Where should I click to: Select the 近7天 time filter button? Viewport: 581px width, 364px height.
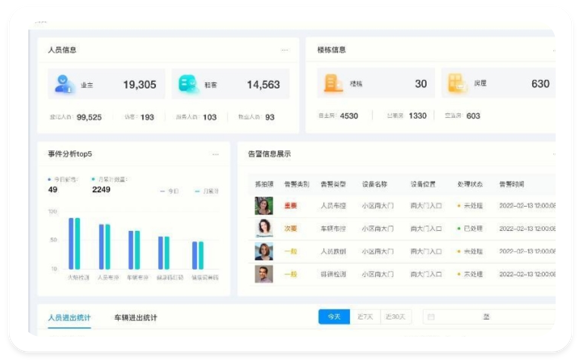pos(365,317)
